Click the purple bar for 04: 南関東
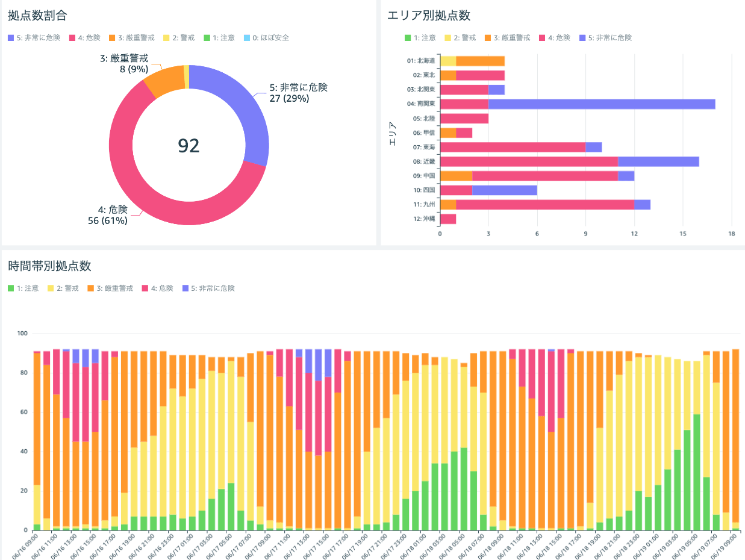The height and width of the screenshot is (560, 745). (x=601, y=104)
